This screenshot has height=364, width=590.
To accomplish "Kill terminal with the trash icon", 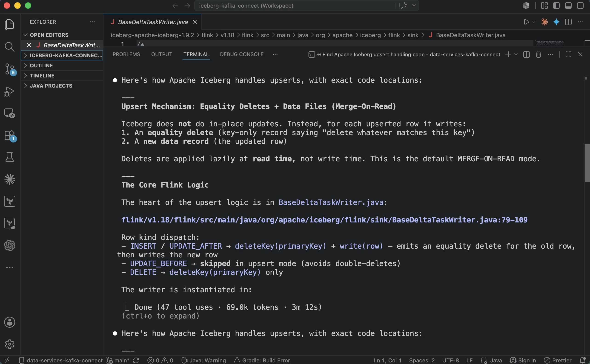I will tap(538, 54).
